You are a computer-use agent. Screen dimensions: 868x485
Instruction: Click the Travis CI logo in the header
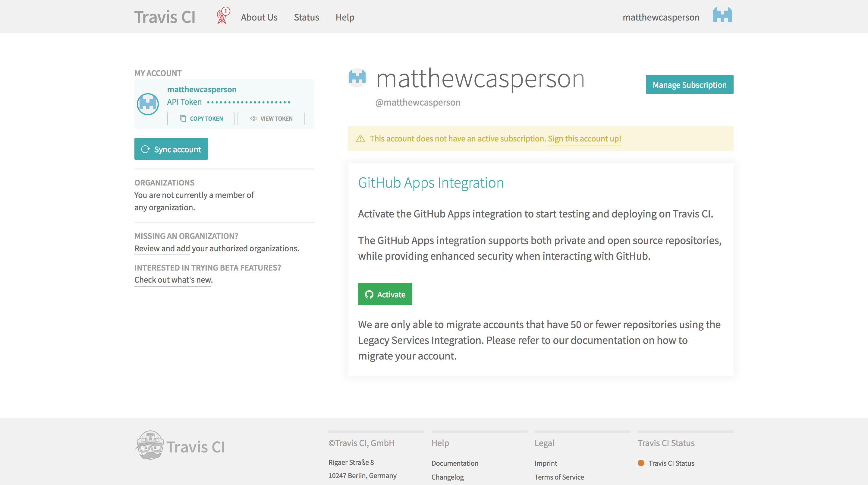click(165, 17)
